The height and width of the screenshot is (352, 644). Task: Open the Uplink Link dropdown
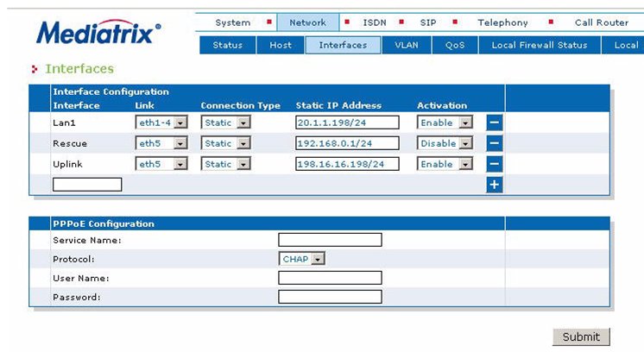tap(161, 164)
